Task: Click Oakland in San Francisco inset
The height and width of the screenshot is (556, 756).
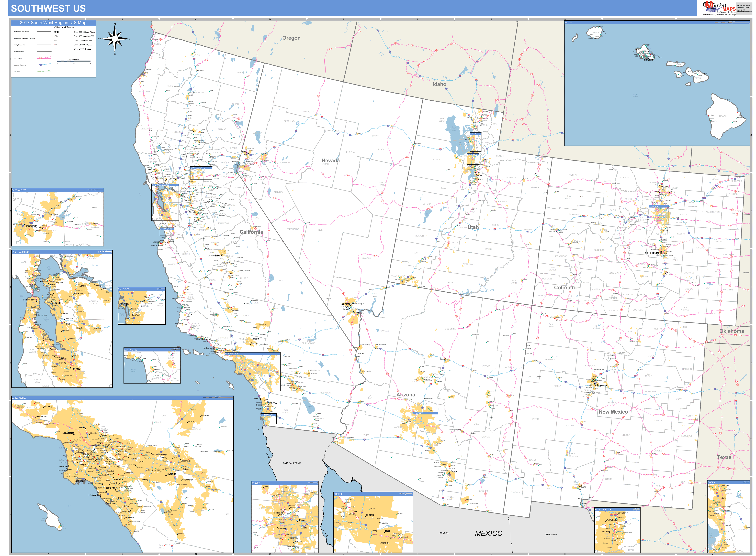Action: coord(56,303)
